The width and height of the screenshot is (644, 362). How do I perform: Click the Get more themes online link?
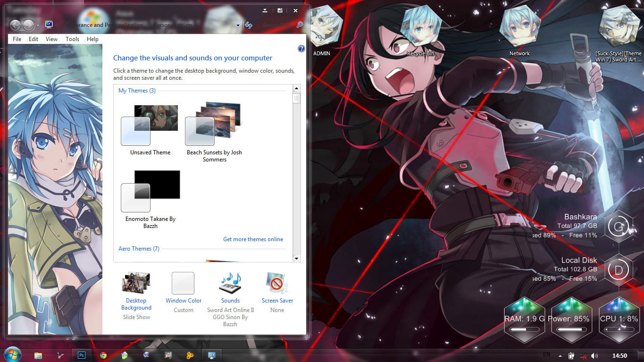point(253,239)
